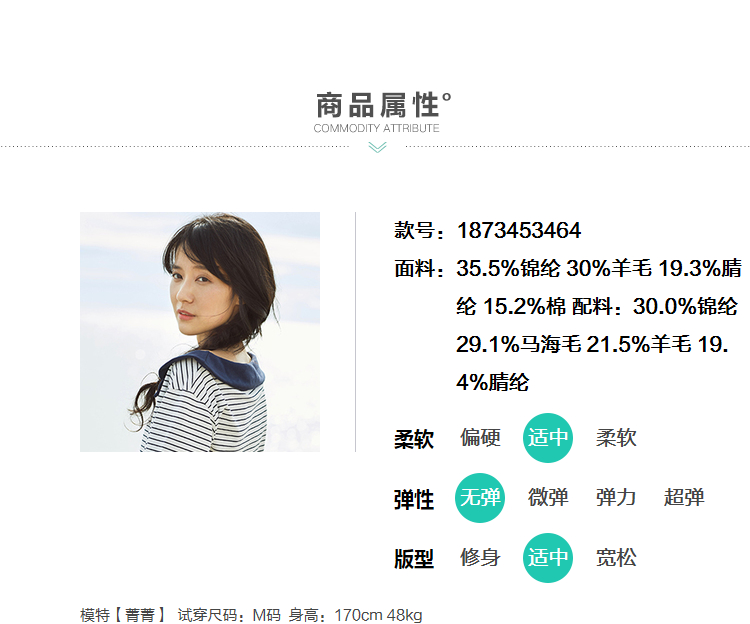
Task: Select 修身 fit option
Action: point(480,558)
